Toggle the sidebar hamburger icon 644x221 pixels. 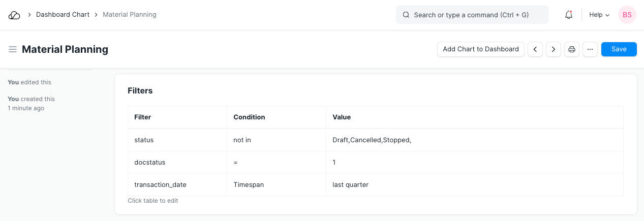(x=13, y=49)
